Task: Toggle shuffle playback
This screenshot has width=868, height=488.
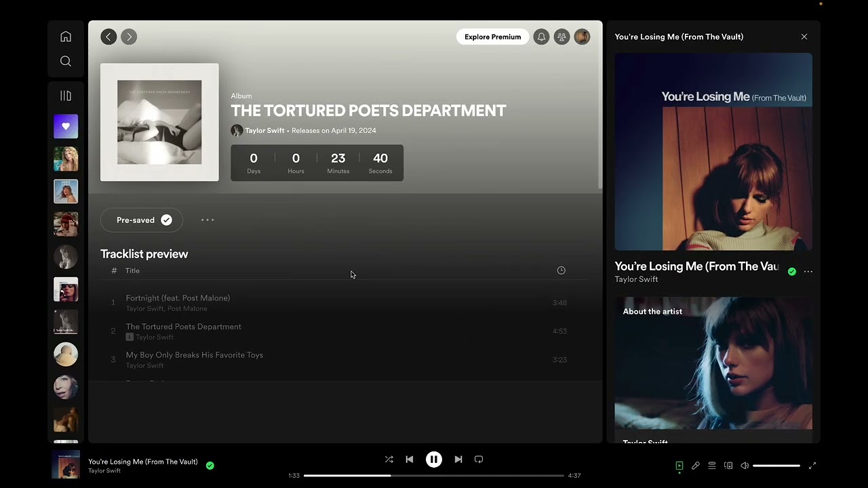Action: coord(389,460)
